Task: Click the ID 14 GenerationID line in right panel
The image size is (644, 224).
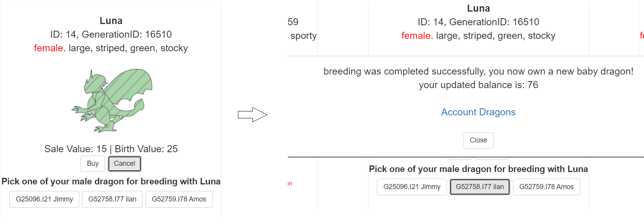Action: 478,22
